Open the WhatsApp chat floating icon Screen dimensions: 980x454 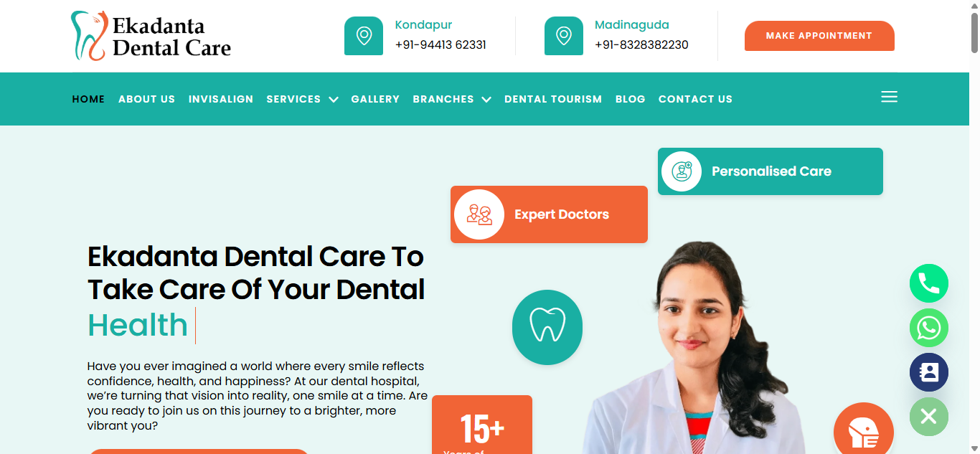(x=929, y=328)
